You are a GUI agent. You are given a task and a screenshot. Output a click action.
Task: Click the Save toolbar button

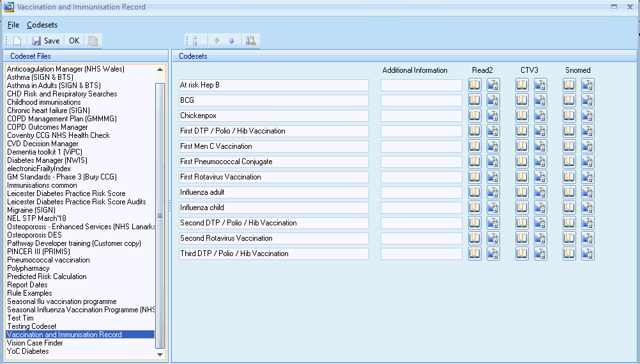pyautogui.click(x=45, y=41)
